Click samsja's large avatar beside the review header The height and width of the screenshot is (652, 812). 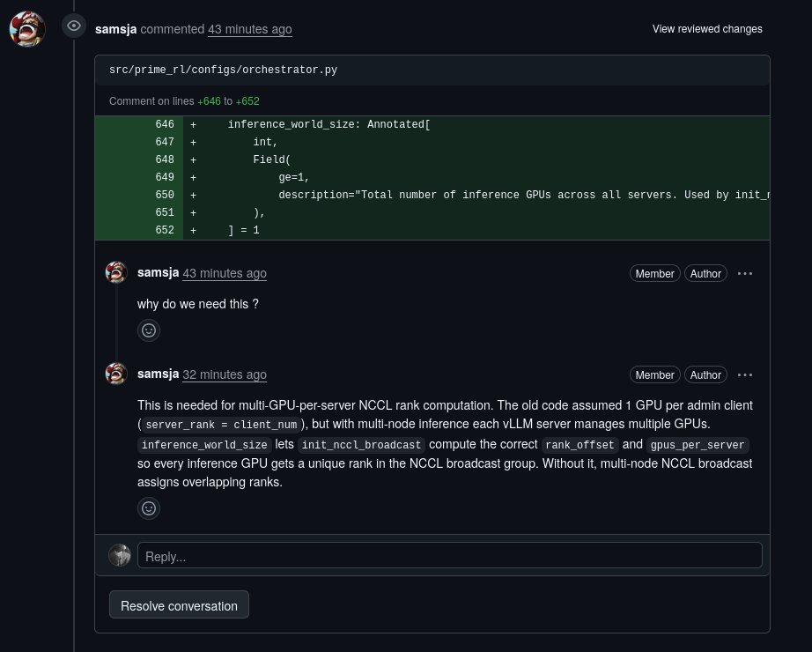(27, 28)
